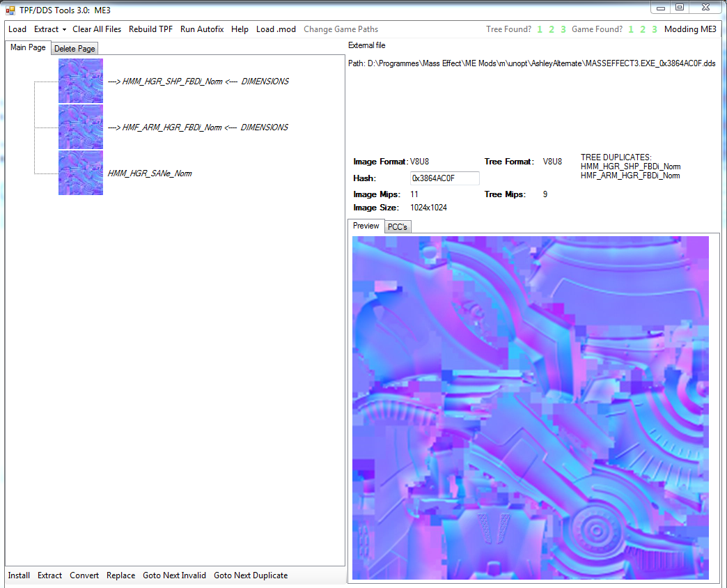Click Clear All Files
Image resolution: width=727 pixels, height=588 pixels.
(96, 29)
